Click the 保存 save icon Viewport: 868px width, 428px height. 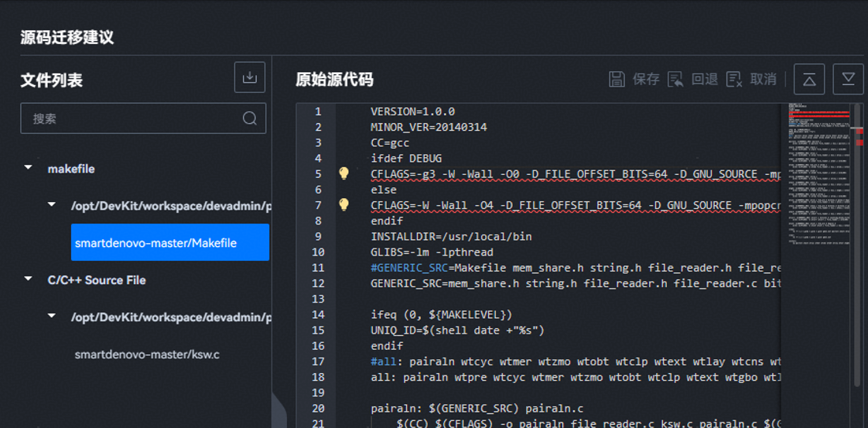617,79
